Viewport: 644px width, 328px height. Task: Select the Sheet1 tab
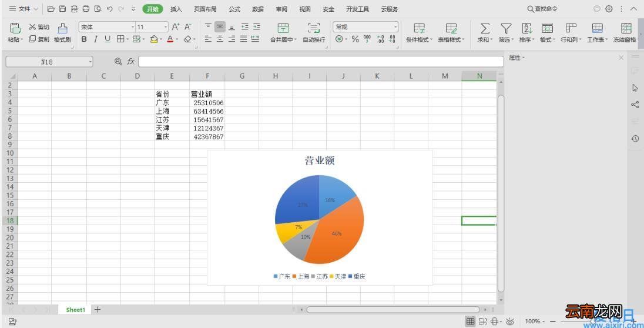coord(76,310)
